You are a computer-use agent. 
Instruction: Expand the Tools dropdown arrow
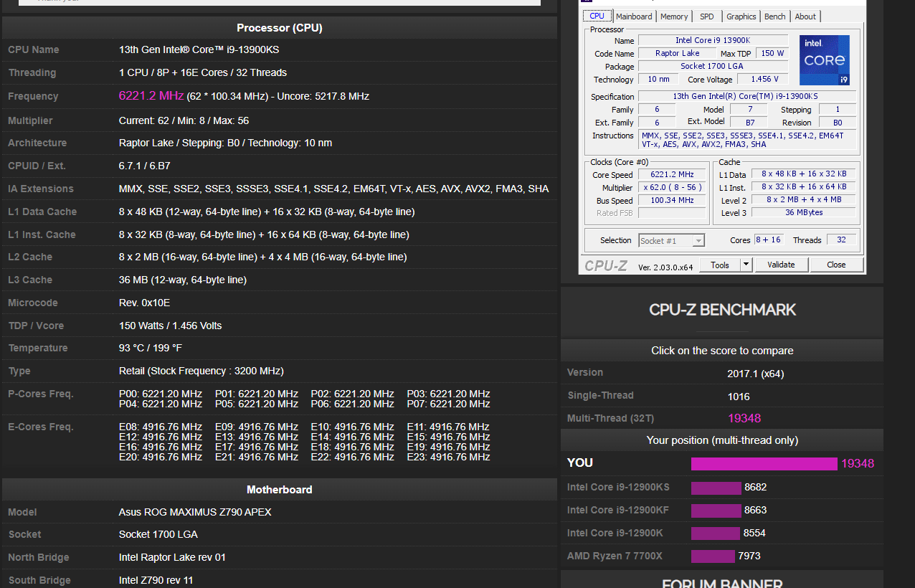[746, 265]
